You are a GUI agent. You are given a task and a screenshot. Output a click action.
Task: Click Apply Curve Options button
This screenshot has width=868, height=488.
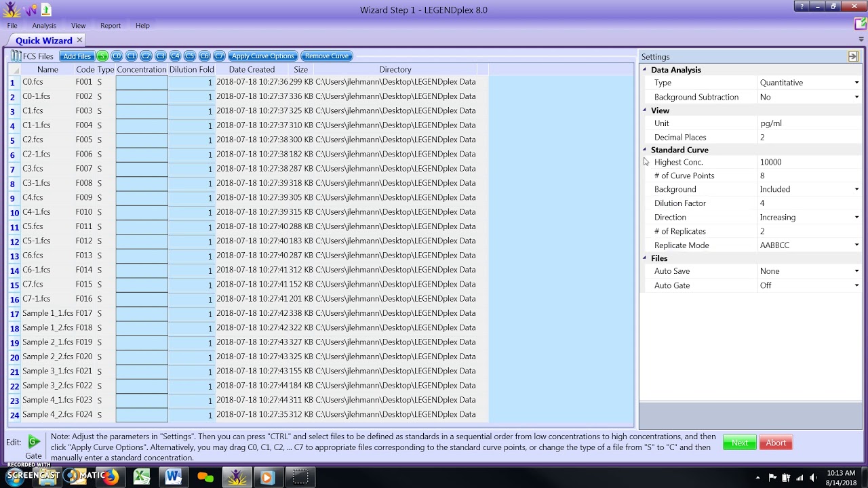coord(262,56)
